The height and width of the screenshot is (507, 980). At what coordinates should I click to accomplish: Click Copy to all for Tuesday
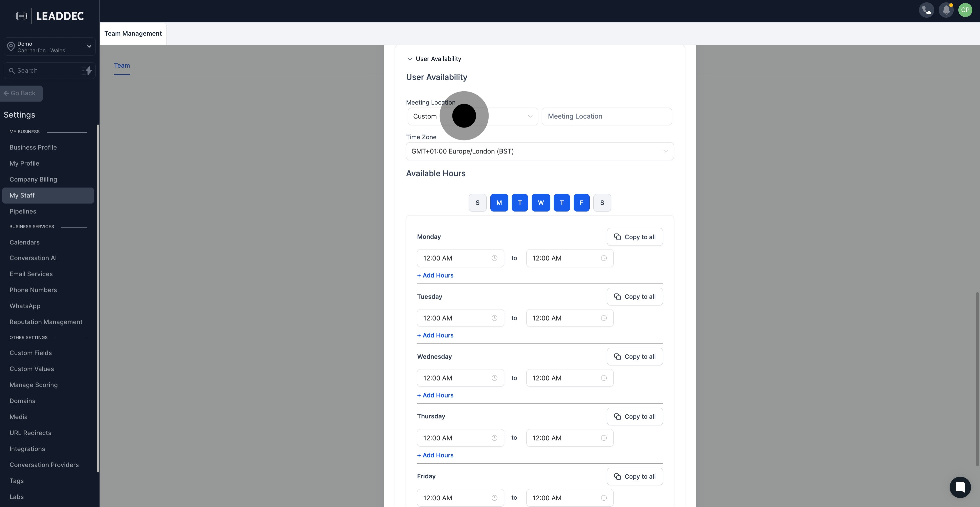(x=635, y=296)
